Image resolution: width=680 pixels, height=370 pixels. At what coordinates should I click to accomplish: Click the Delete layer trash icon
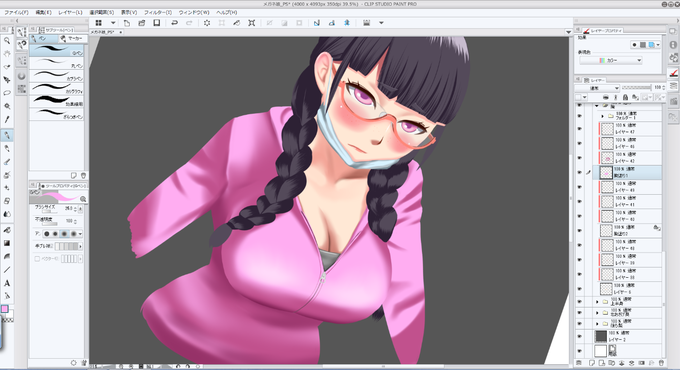coord(661,363)
